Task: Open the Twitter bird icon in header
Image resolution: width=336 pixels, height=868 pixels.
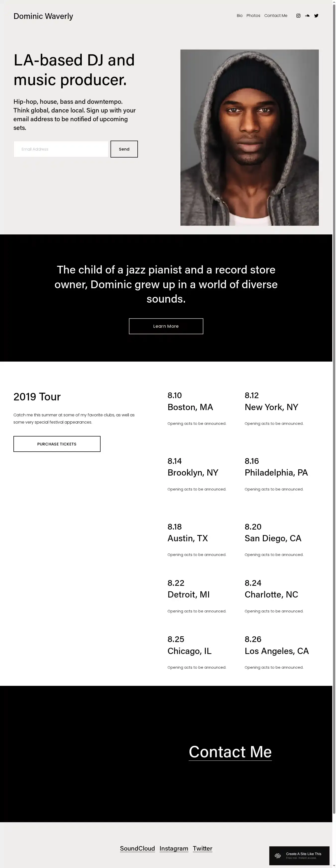Action: [x=316, y=16]
